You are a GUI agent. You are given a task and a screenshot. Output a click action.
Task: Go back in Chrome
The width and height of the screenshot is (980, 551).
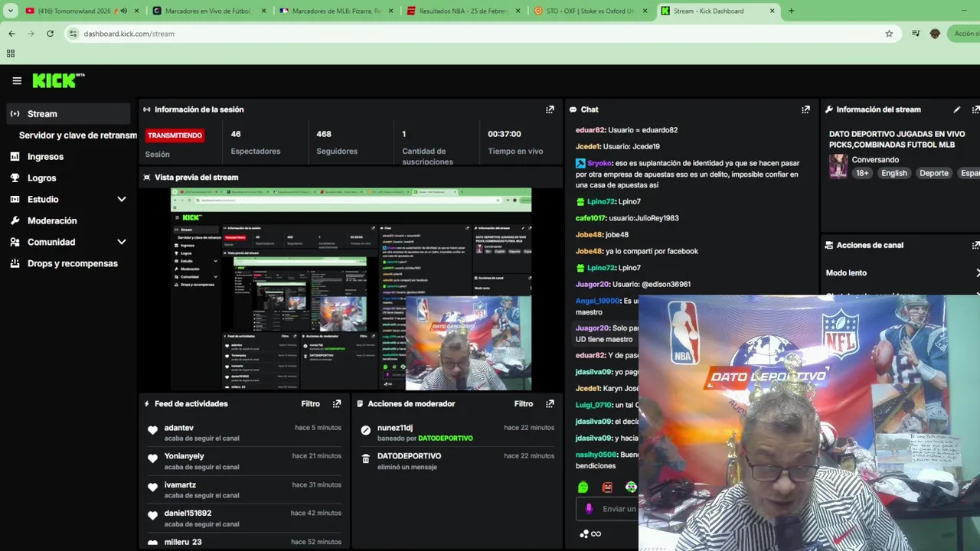click(x=11, y=34)
